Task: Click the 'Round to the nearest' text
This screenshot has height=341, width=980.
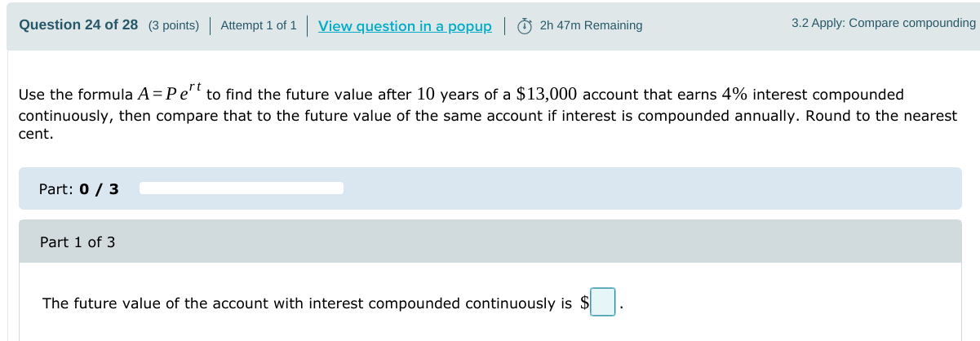Action: pyautogui.click(x=880, y=115)
